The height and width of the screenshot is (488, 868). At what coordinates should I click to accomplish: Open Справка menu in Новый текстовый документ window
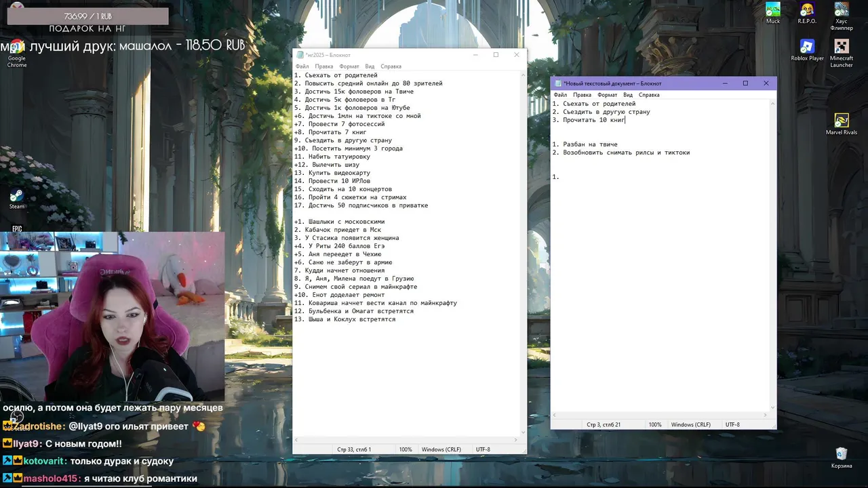(x=649, y=95)
